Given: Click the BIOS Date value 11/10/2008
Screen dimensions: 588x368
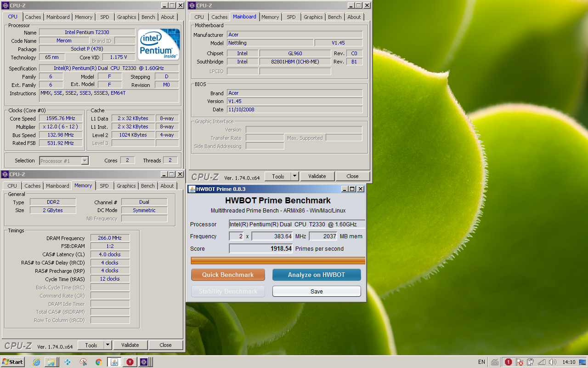Looking at the screenshot, I should 295,109.
